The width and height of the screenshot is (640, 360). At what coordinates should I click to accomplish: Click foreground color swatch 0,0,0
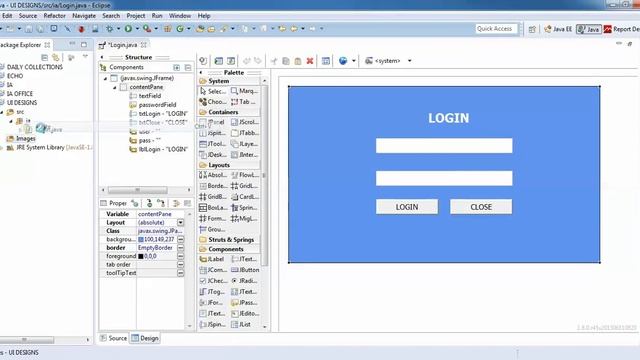[141, 256]
